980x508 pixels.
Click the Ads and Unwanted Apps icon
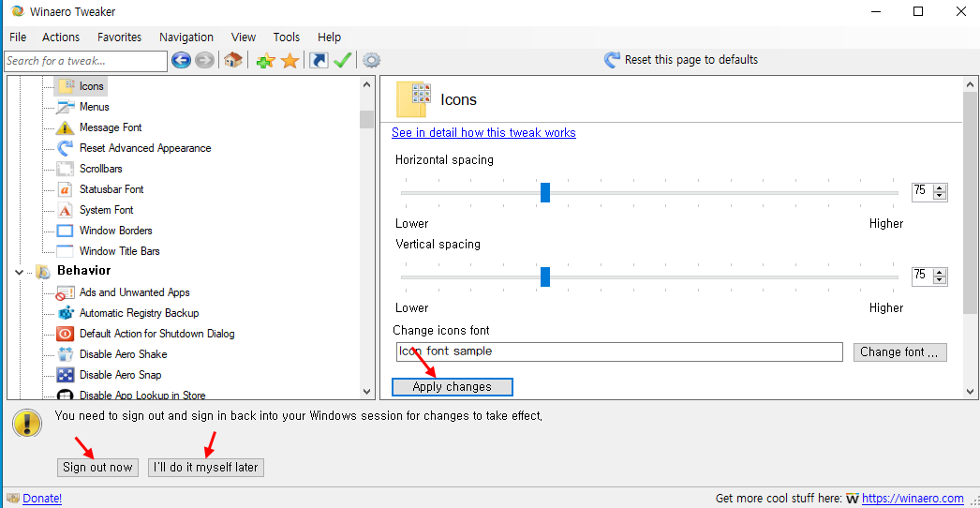click(65, 292)
